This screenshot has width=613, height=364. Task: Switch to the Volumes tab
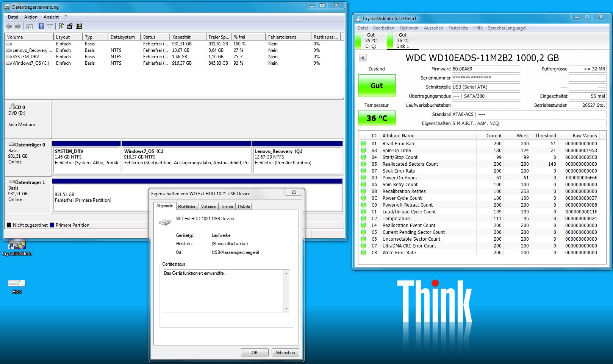(208, 207)
